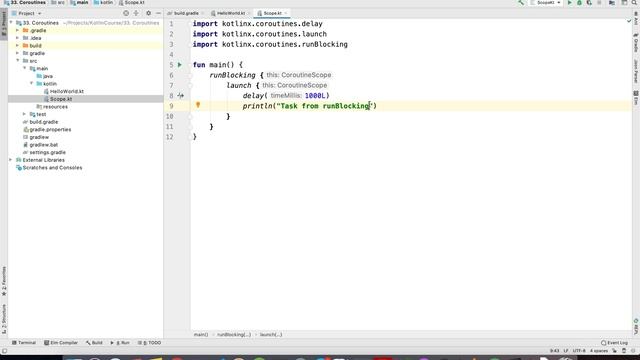Screen dimensions: 640x360
Task: Click the suspend call gutter icon on line 8
Action: [180, 96]
